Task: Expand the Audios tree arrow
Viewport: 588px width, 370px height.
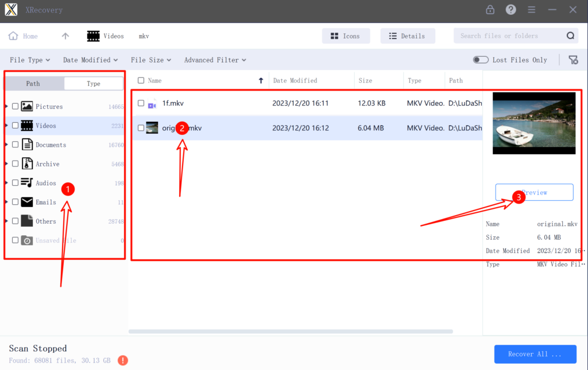Action: 6,183
